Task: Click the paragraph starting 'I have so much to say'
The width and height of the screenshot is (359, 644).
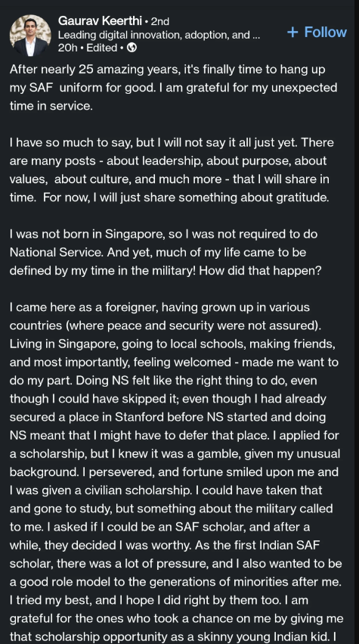Action: 172,170
